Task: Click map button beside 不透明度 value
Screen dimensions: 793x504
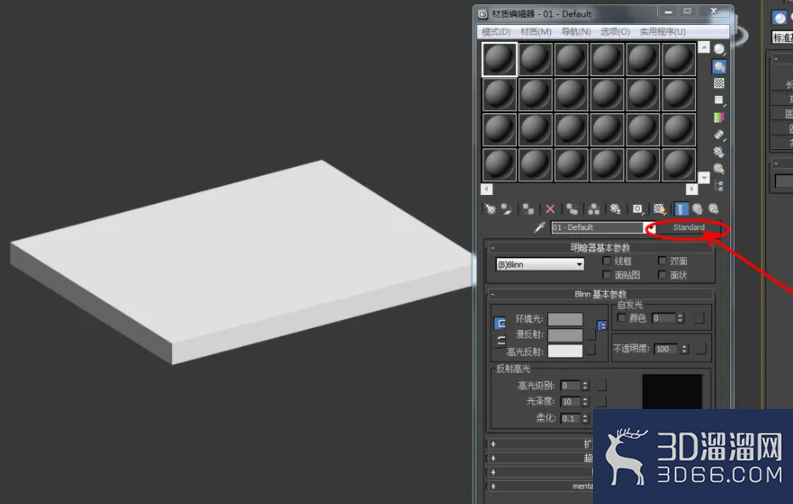Action: tap(701, 349)
